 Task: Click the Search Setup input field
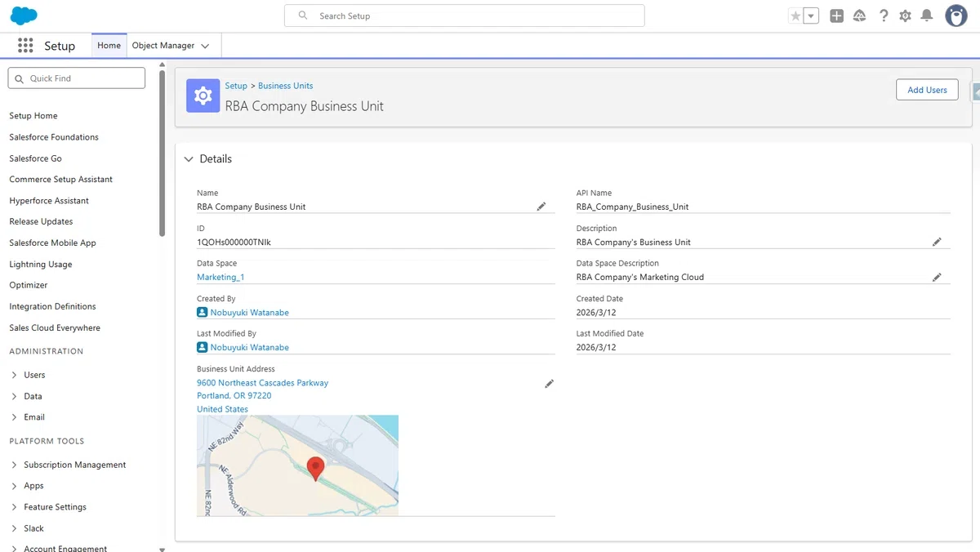coord(465,16)
